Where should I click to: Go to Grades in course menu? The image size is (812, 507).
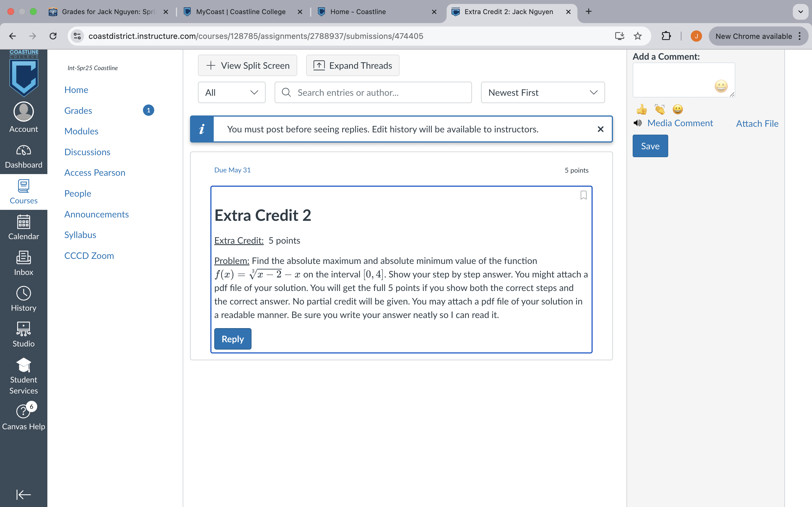(x=78, y=111)
